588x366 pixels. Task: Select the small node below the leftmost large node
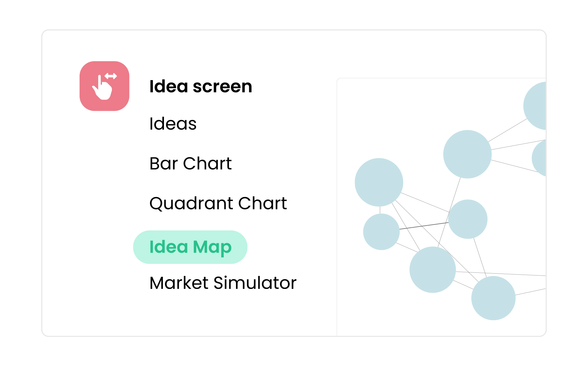381,232
